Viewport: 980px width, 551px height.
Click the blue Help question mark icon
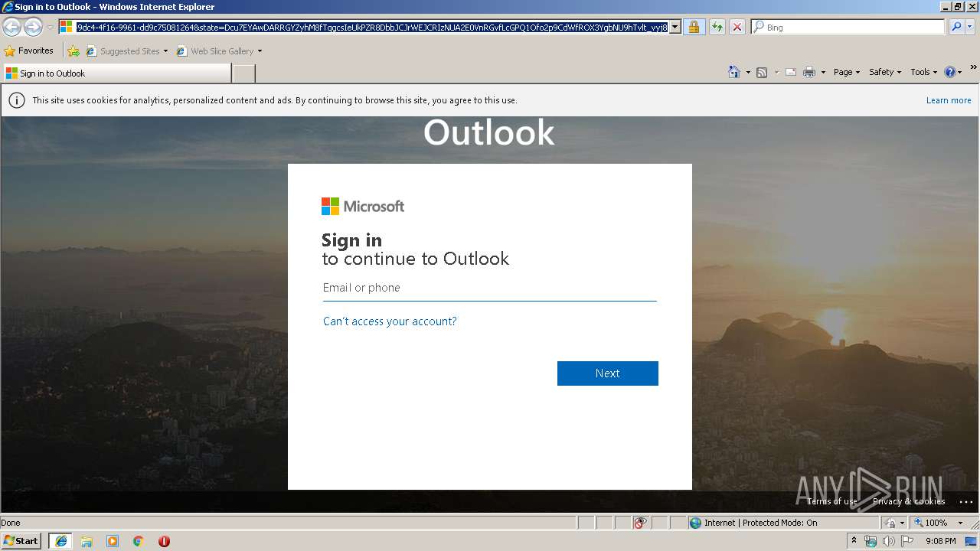pyautogui.click(x=950, y=72)
